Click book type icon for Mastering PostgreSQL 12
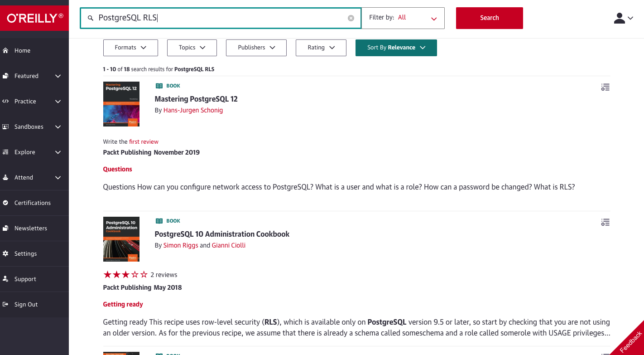The image size is (644, 355). coord(159,86)
